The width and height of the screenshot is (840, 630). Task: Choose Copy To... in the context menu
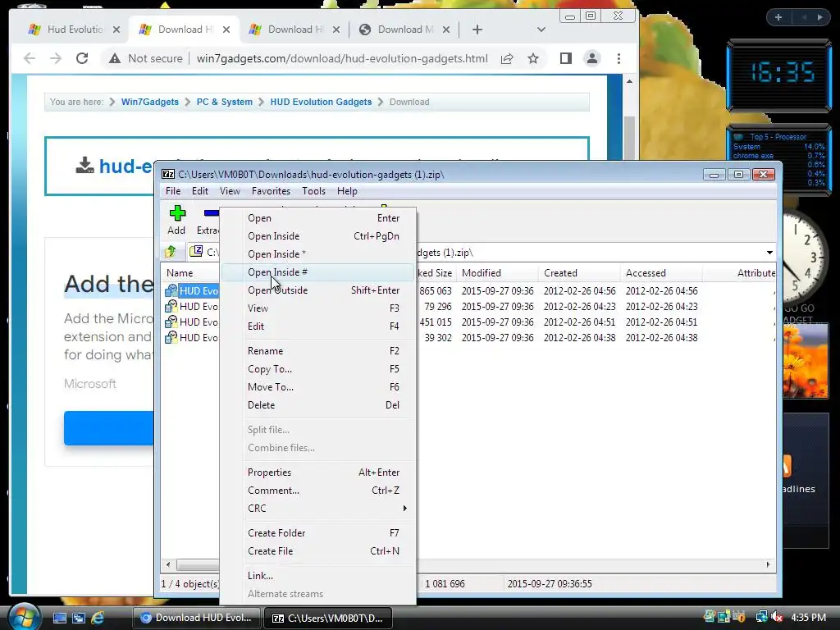[318, 369]
